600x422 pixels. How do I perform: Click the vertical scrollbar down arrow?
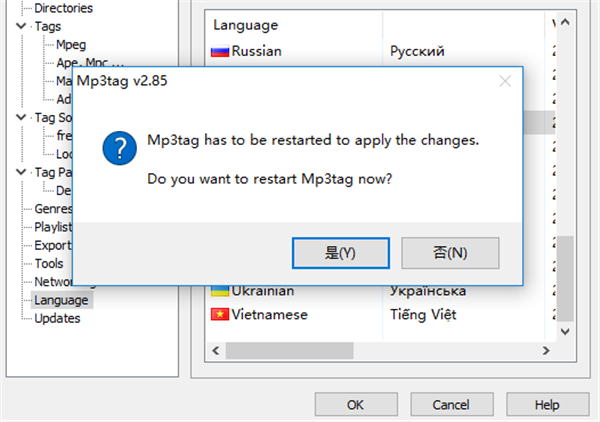pos(566,333)
